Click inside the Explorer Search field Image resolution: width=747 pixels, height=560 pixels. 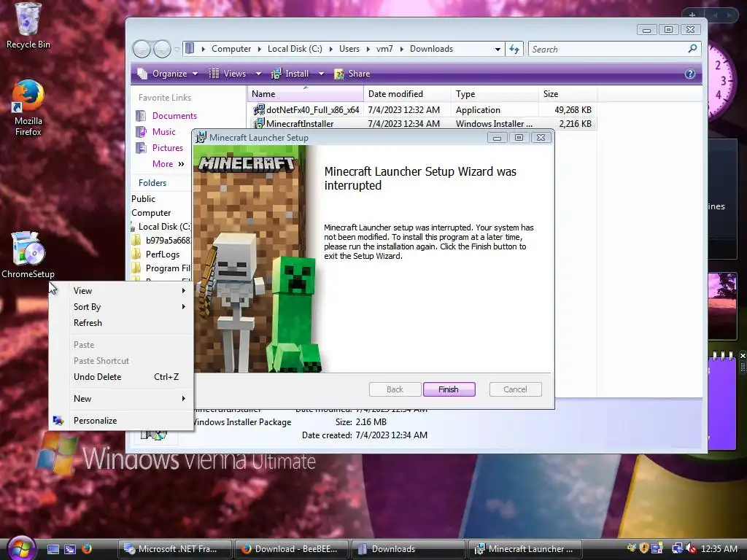[608, 49]
